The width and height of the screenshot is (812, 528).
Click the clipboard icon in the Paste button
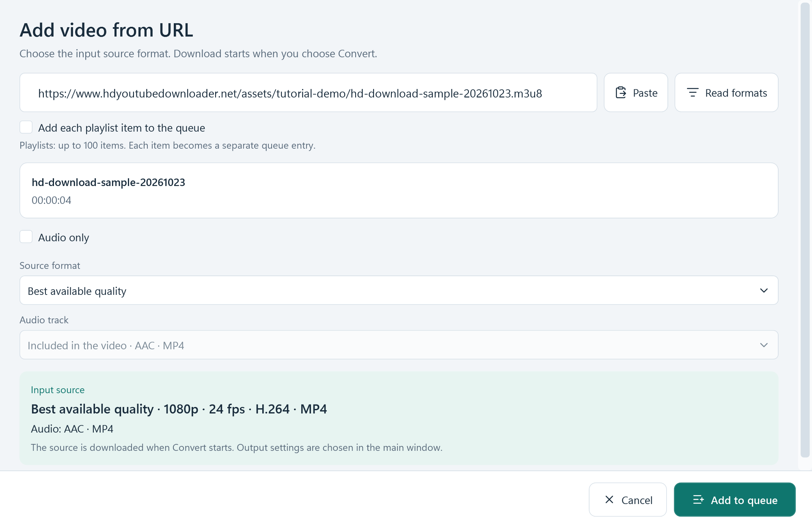pos(621,93)
